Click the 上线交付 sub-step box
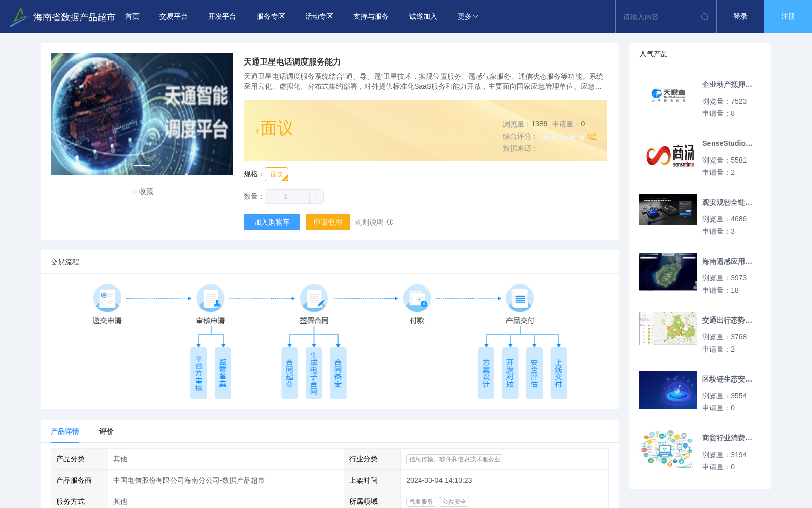The image size is (812, 508). [x=559, y=373]
